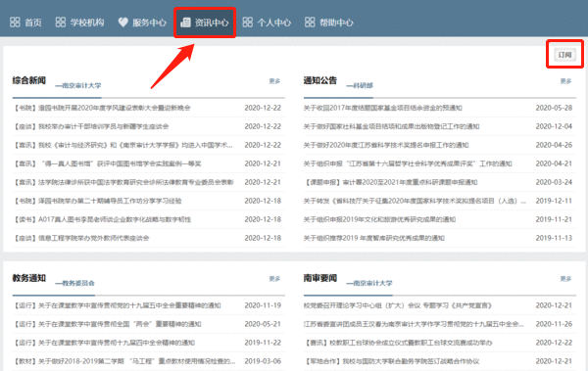
Task: Click the heart icon beside 服务中心
Action: click(x=123, y=23)
